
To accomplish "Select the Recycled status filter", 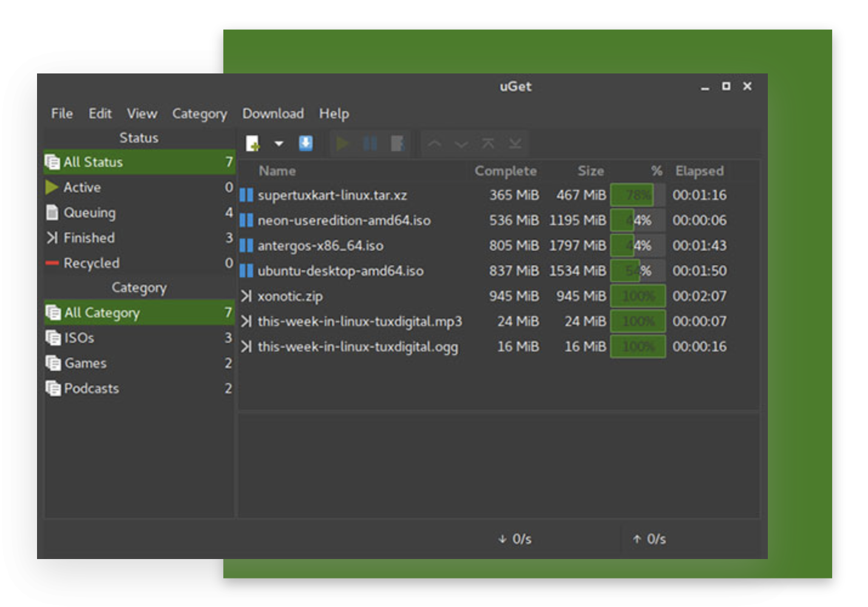I will click(x=140, y=263).
